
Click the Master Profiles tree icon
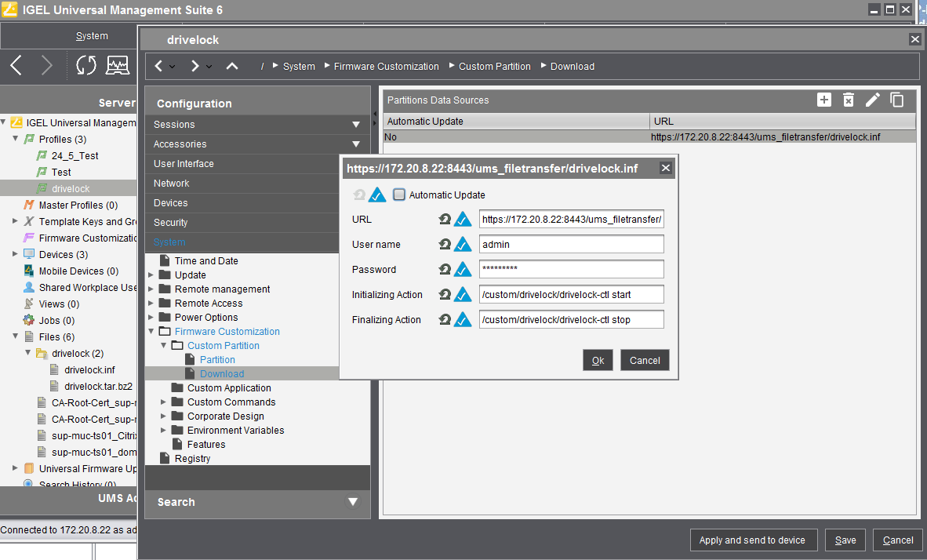point(28,205)
